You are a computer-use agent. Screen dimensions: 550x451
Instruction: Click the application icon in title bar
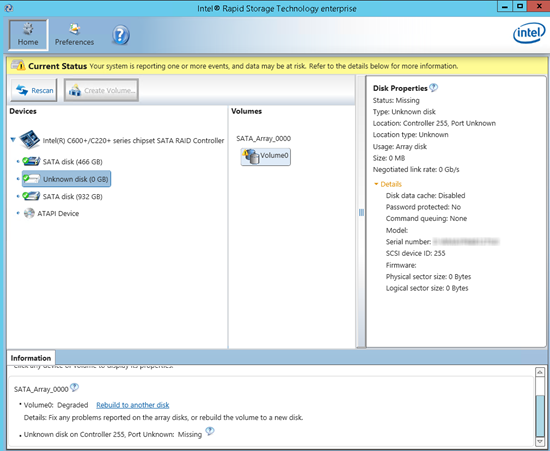point(9,8)
